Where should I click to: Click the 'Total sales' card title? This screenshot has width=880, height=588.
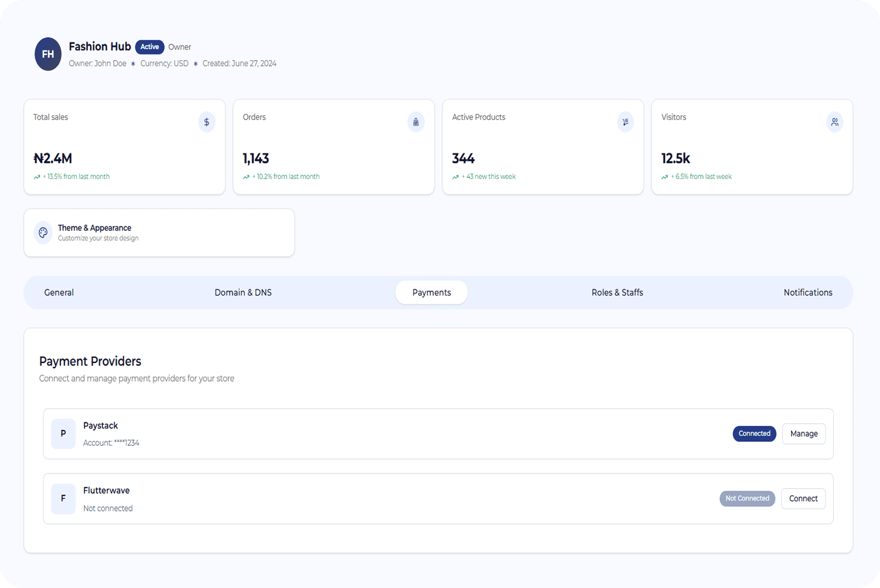(x=51, y=117)
